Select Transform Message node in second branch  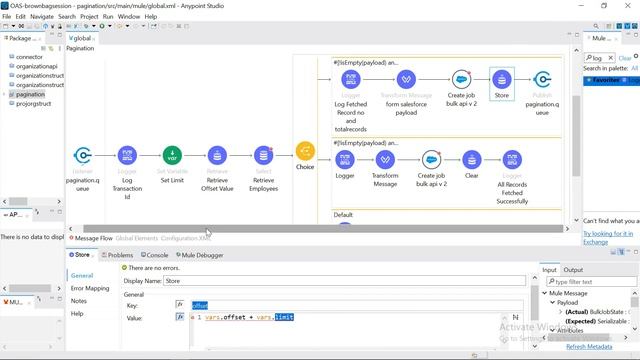(385, 160)
